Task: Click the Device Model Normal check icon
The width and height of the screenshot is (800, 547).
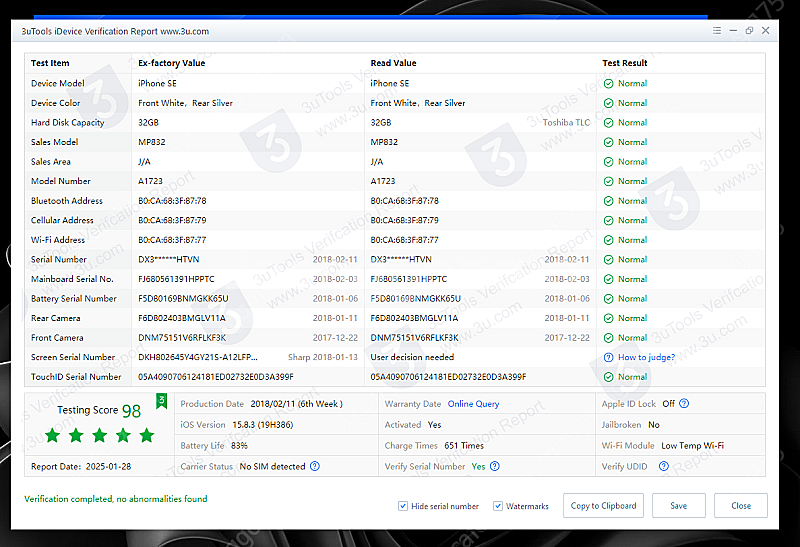Action: [x=608, y=84]
